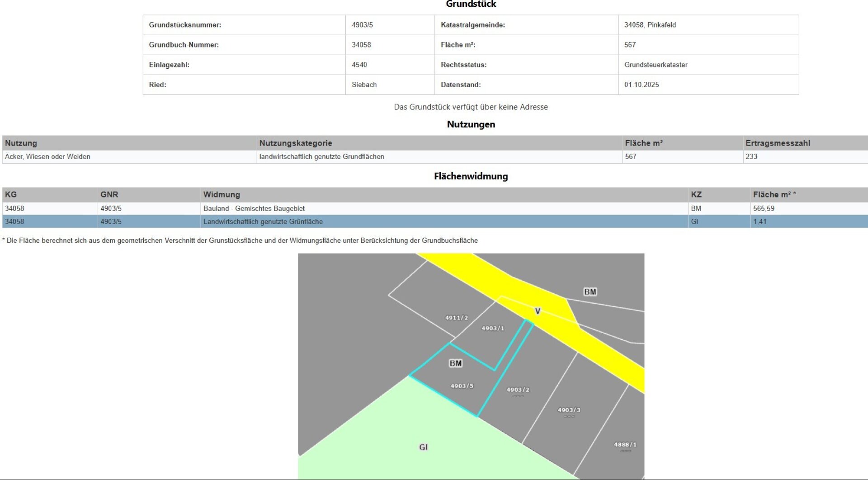The width and height of the screenshot is (868, 480).
Task: Click the Ried value Siebach
Action: 365,85
